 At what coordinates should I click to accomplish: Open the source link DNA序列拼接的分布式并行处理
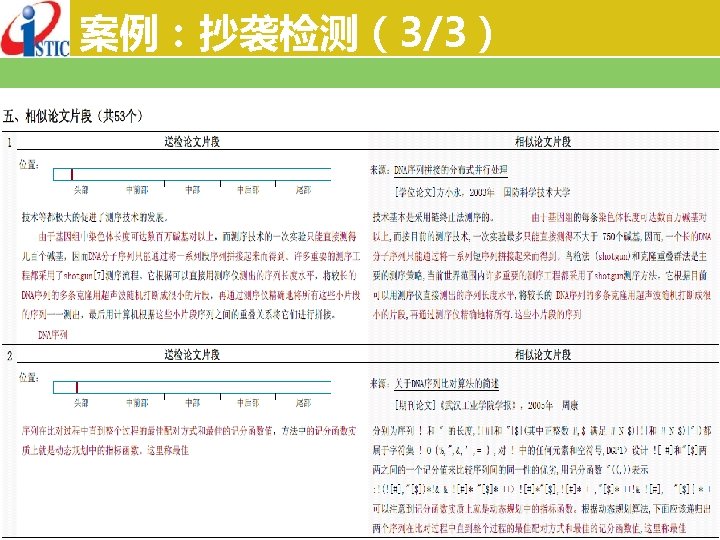(450, 170)
